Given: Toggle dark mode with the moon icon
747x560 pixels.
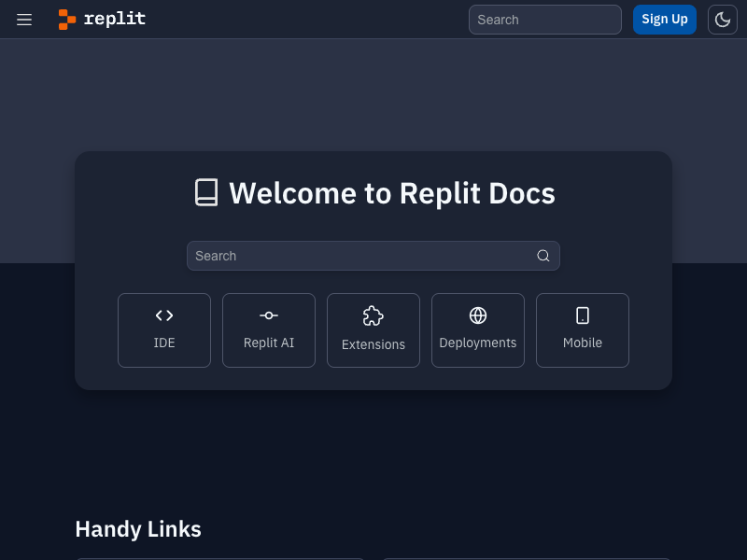Looking at the screenshot, I should coord(722,20).
